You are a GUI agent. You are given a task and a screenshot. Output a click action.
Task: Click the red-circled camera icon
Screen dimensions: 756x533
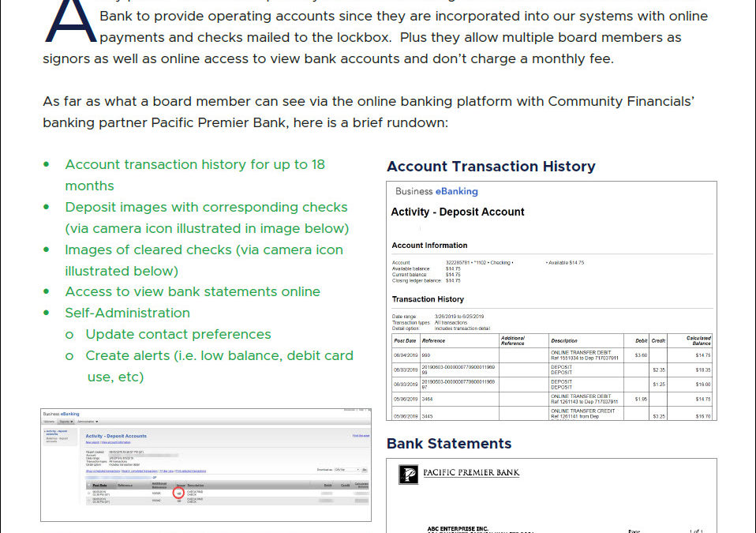pyautogui.click(x=179, y=493)
